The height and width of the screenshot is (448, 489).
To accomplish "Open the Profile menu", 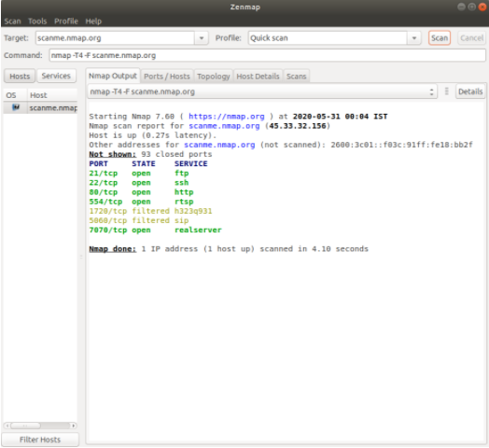I will (x=66, y=21).
